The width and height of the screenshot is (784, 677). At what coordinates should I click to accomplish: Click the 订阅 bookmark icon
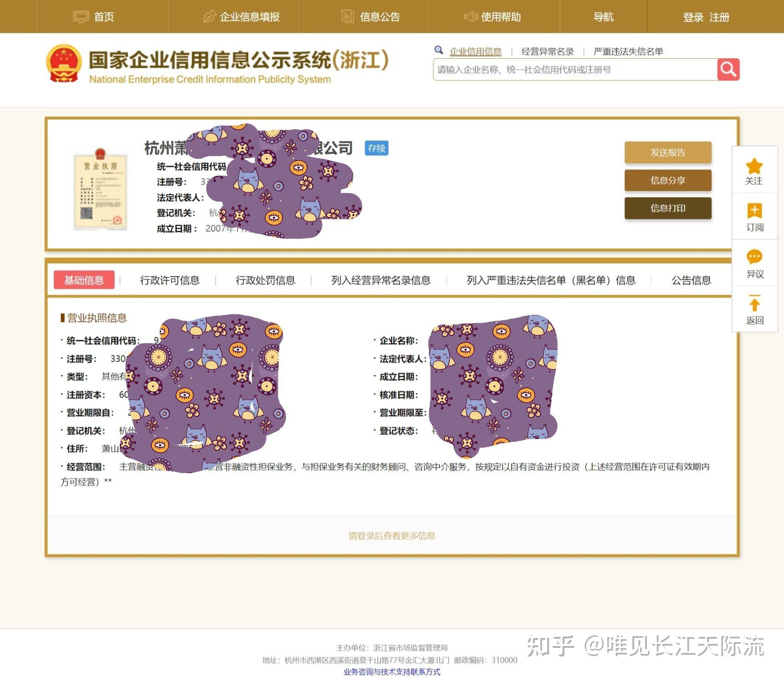click(x=754, y=211)
